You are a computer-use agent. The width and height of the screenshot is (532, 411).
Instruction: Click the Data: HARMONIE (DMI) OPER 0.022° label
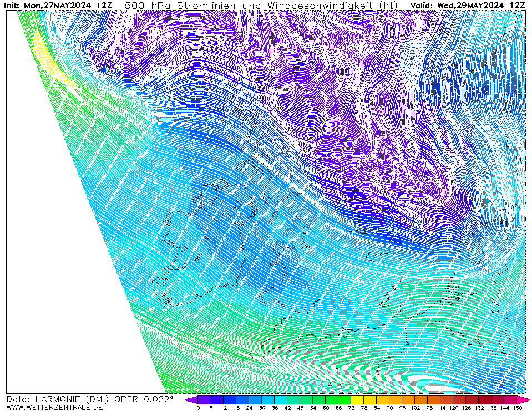[90, 399]
